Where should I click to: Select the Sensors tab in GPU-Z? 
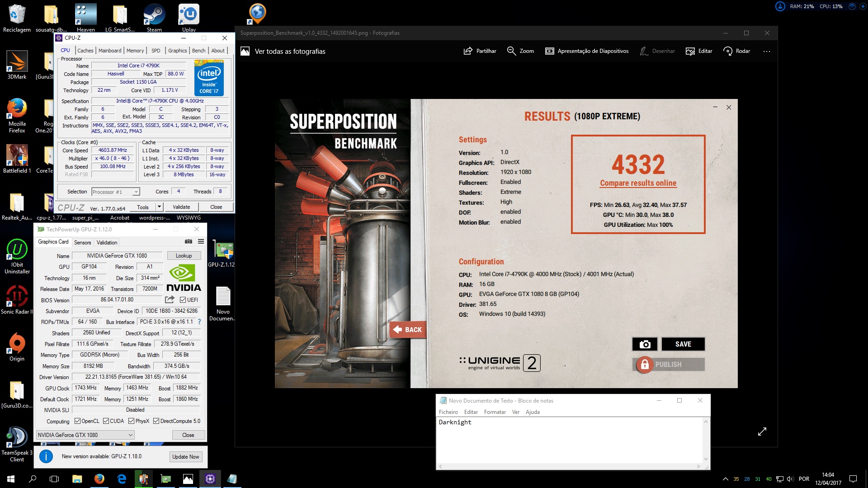[x=82, y=243]
